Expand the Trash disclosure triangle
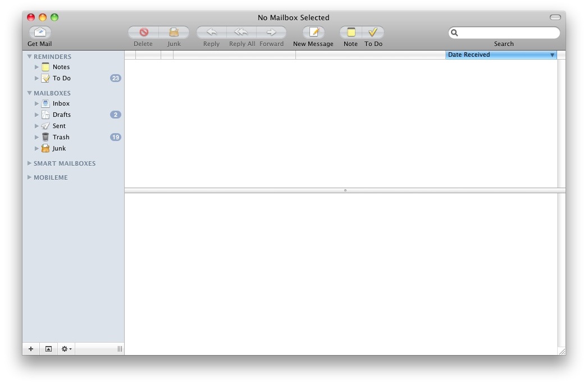This screenshot has height=382, width=588. tap(37, 137)
